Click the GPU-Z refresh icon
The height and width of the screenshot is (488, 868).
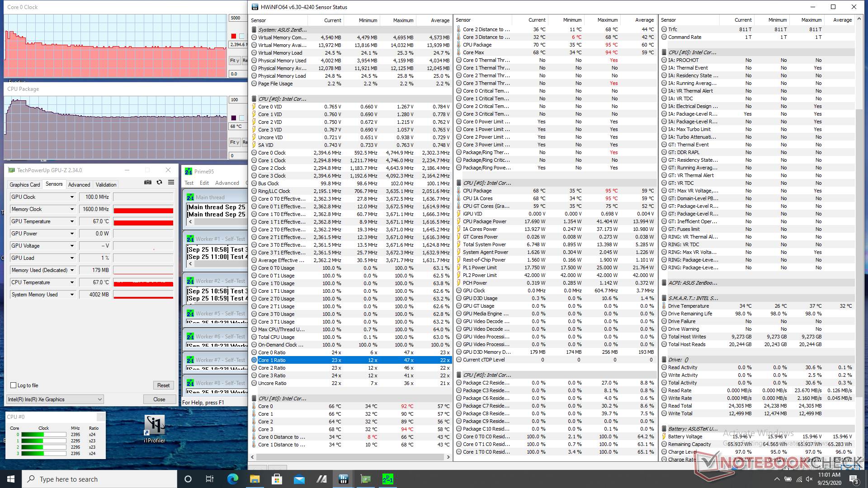[159, 183]
